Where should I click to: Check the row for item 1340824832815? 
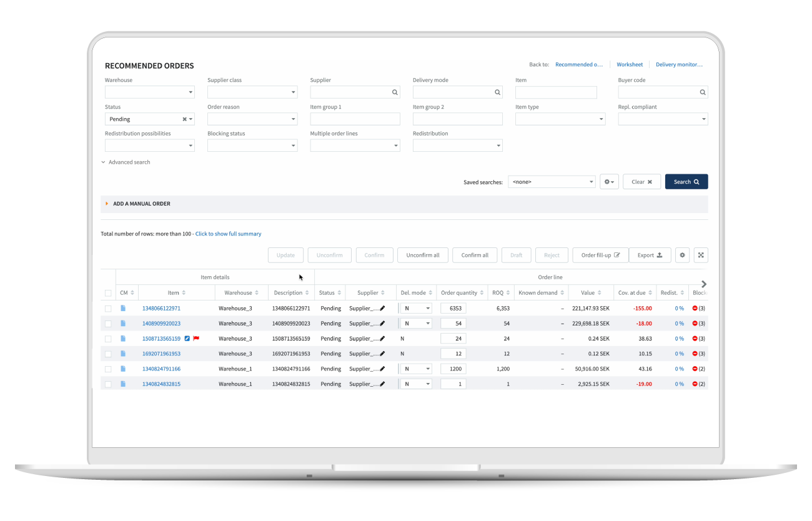[x=108, y=384]
